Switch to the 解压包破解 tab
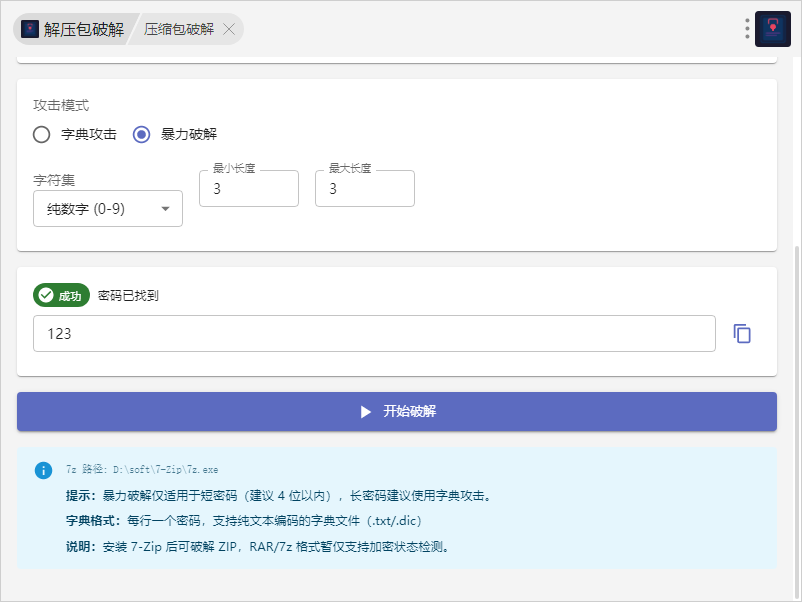Screen dimensions: 802x602 click(x=83, y=29)
